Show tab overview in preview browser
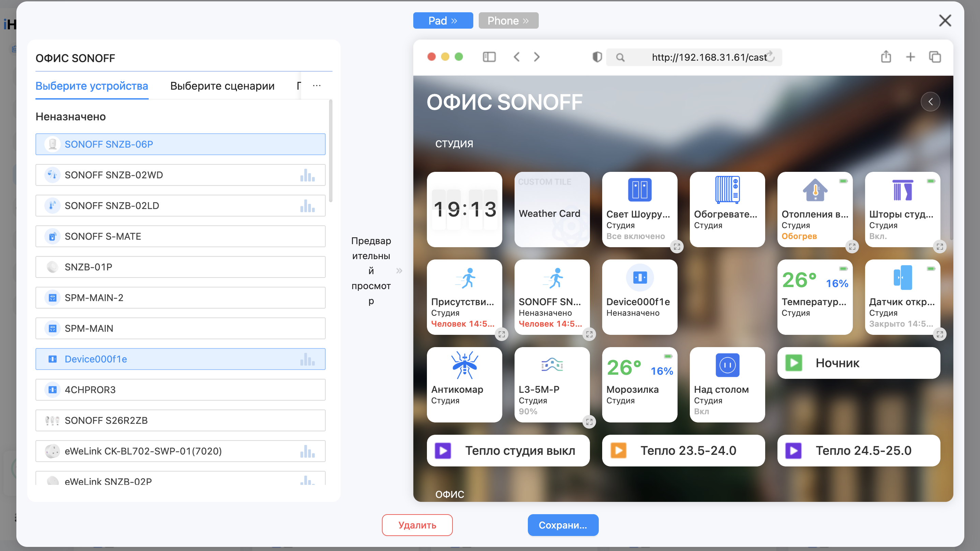This screenshot has height=551, width=980. pyautogui.click(x=935, y=57)
